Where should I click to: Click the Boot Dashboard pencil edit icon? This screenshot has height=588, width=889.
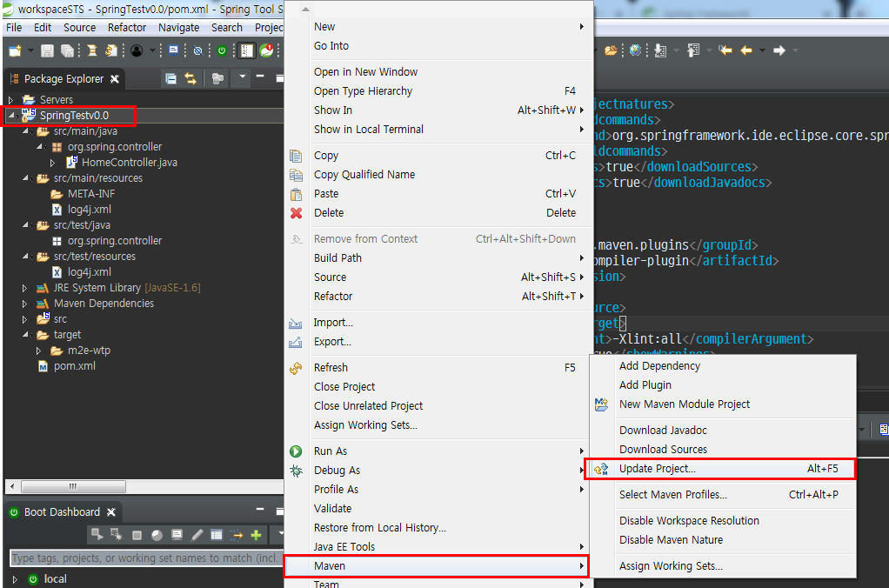(197, 535)
